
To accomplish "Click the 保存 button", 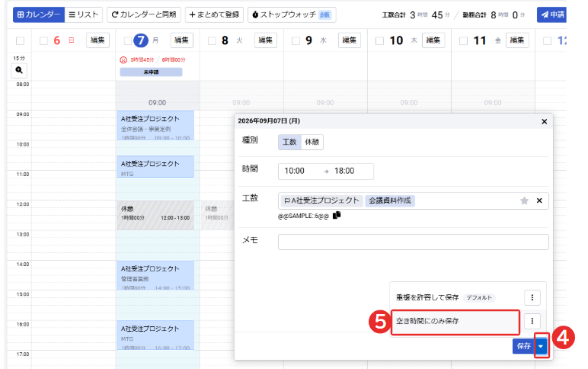I will 524,346.
